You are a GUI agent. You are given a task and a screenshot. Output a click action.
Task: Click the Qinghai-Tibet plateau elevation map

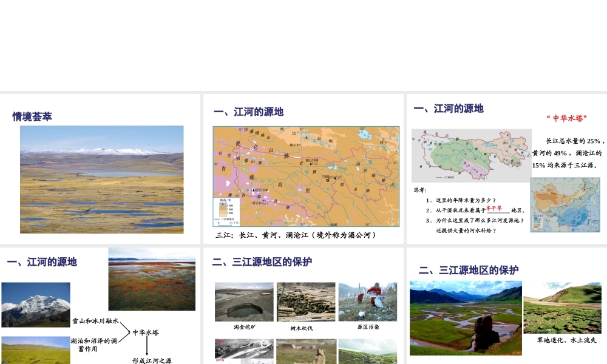[x=306, y=177]
